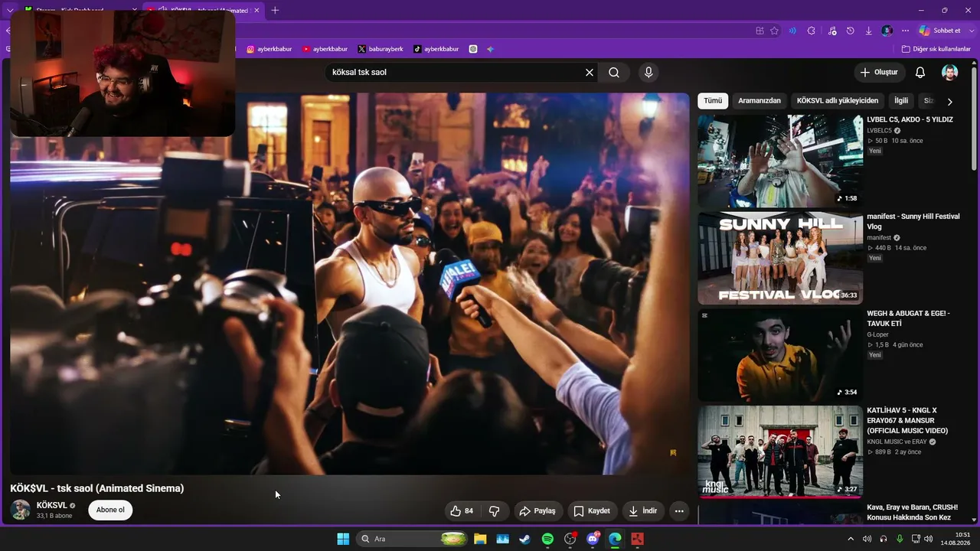
Task: Open a new browser tab with plus
Action: point(275,10)
